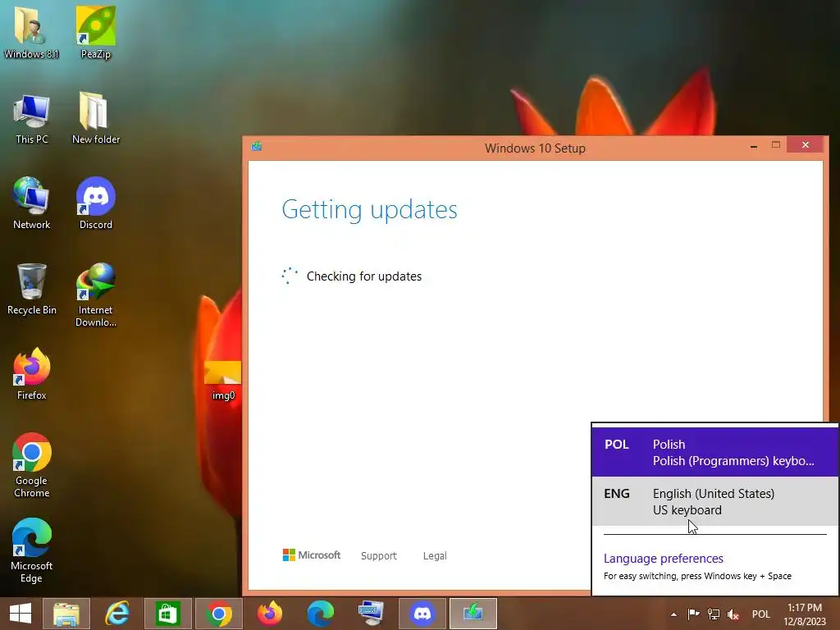Select the Firefox desktop shortcut
Viewport: 840px width, 630px height.
32,374
